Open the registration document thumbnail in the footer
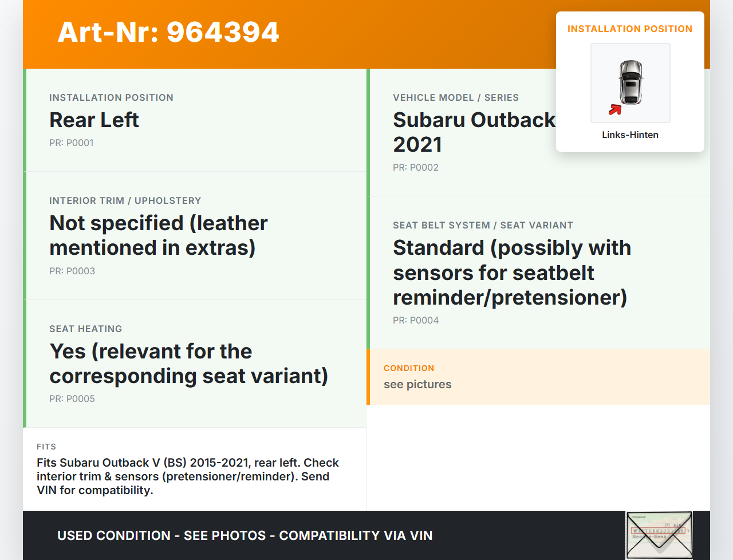Screen dimensions: 733x560 [x=659, y=535]
